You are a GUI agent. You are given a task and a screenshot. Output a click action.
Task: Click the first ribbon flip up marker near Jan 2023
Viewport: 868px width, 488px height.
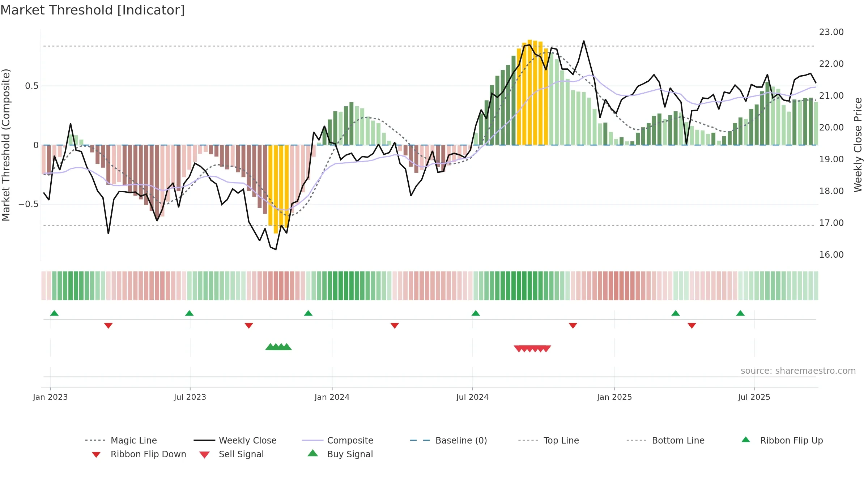54,313
